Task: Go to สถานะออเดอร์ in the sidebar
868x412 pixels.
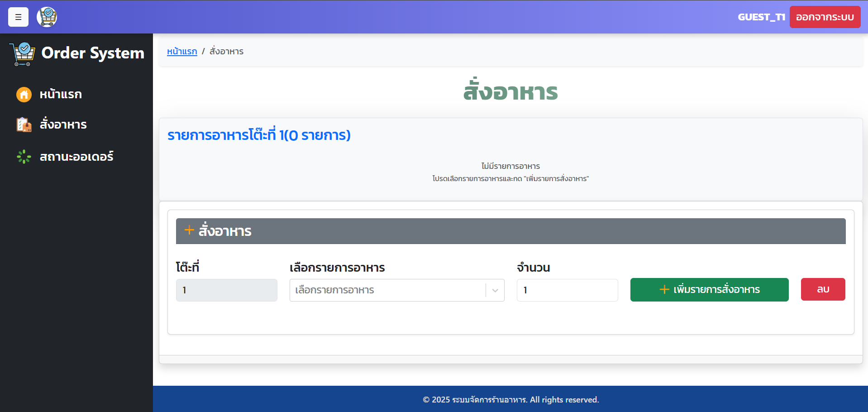Action: (76, 157)
